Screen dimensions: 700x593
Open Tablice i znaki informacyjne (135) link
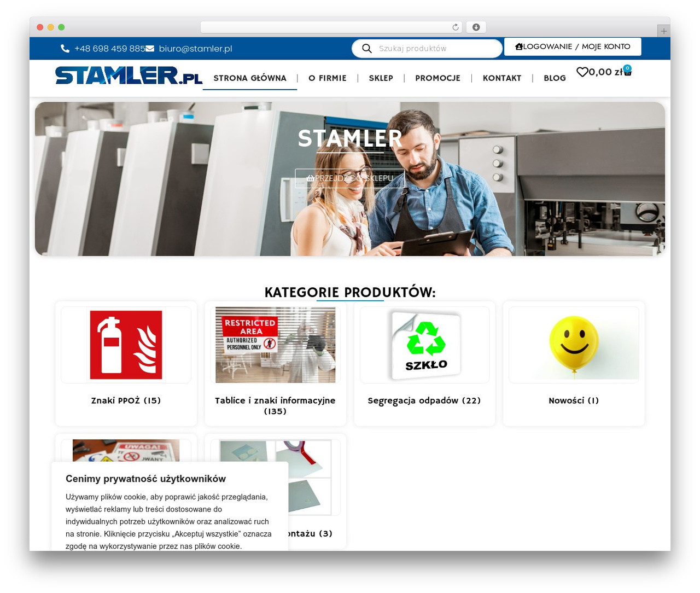pyautogui.click(x=275, y=406)
